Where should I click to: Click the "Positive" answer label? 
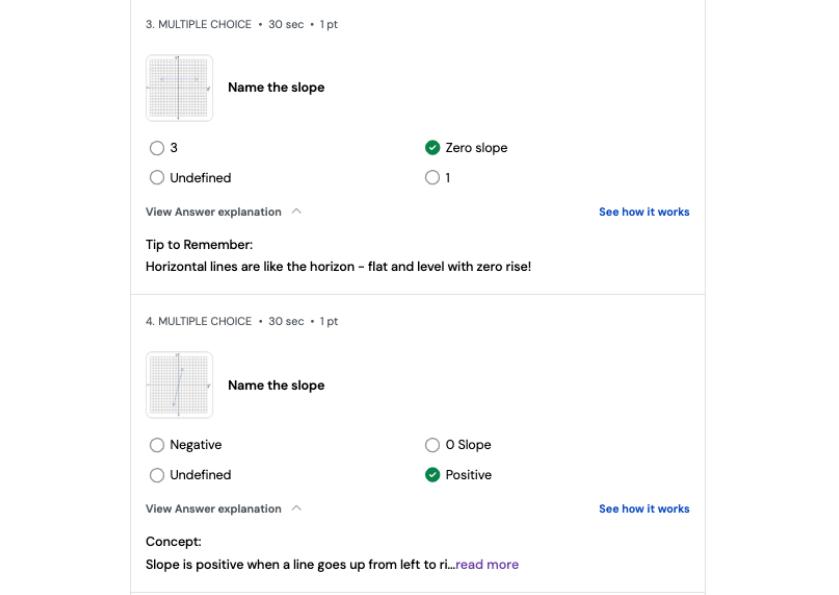pos(468,475)
